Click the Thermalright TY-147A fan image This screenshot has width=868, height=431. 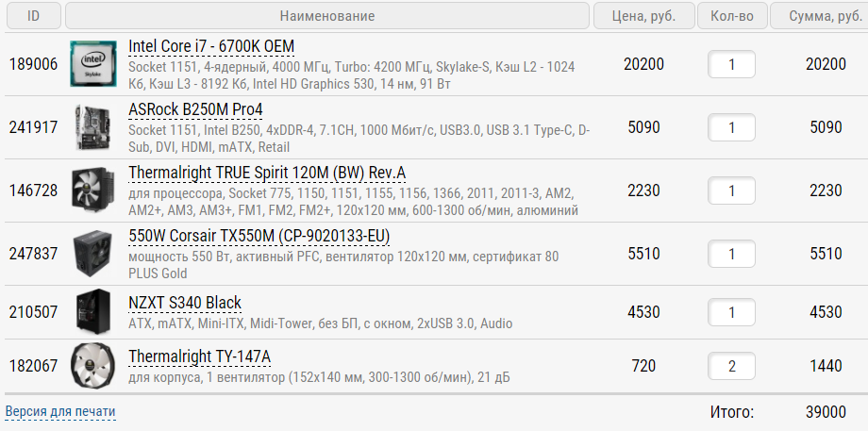click(92, 366)
